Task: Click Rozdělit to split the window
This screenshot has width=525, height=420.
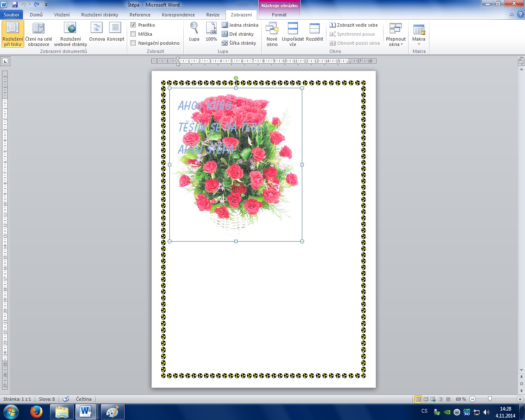Action: pyautogui.click(x=315, y=32)
